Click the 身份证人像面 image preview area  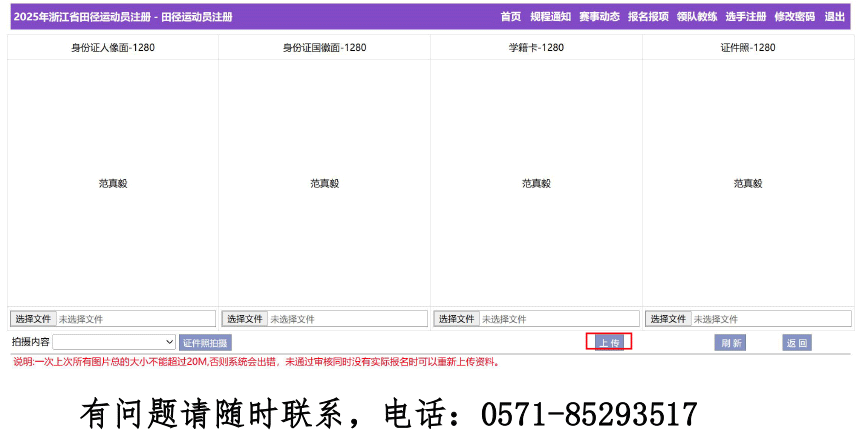pos(113,183)
